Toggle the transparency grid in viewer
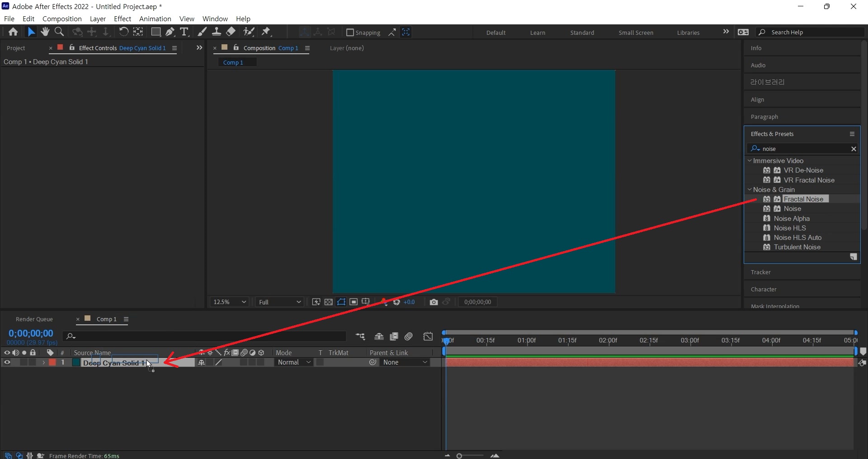Screen dimensions: 868x459 (329, 302)
